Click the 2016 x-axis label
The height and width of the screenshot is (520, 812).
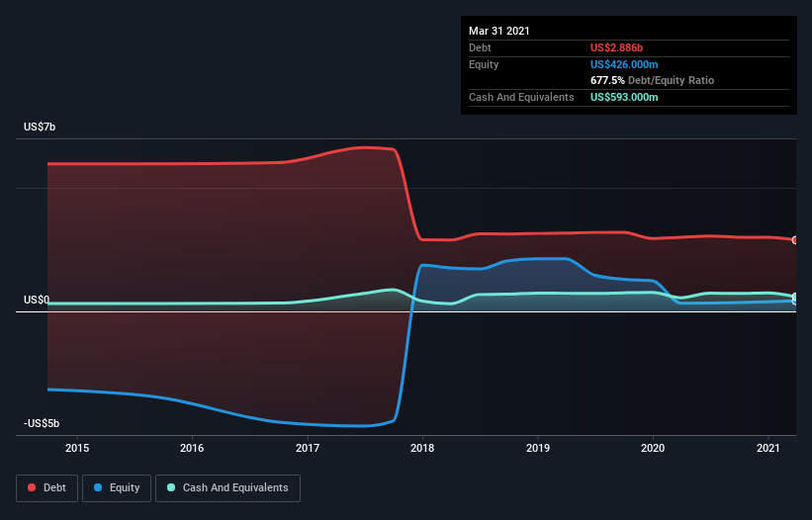coord(192,448)
